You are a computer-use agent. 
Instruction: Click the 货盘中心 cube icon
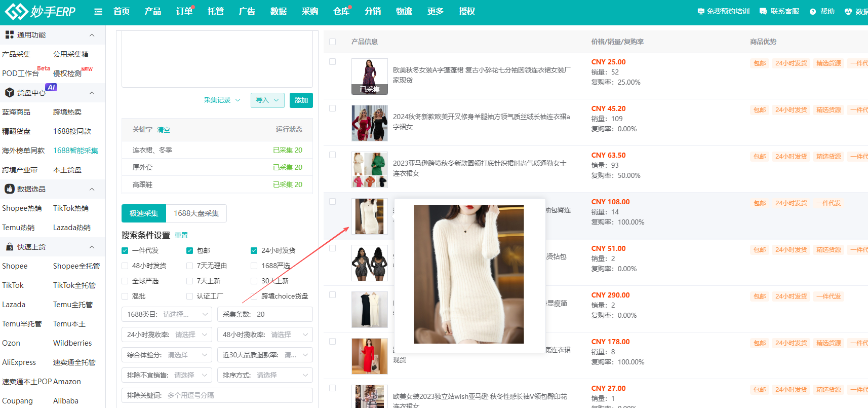point(9,93)
